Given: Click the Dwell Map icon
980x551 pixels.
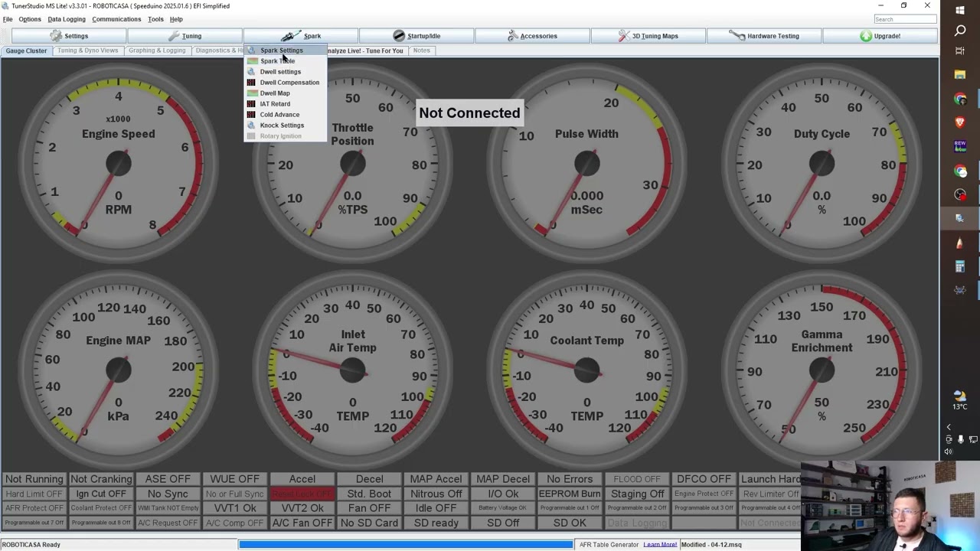Looking at the screenshot, I should click(x=251, y=93).
